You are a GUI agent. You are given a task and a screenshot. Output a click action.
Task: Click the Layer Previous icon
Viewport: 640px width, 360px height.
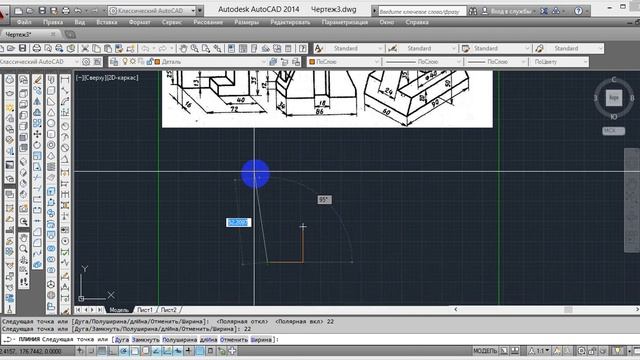coord(284,62)
